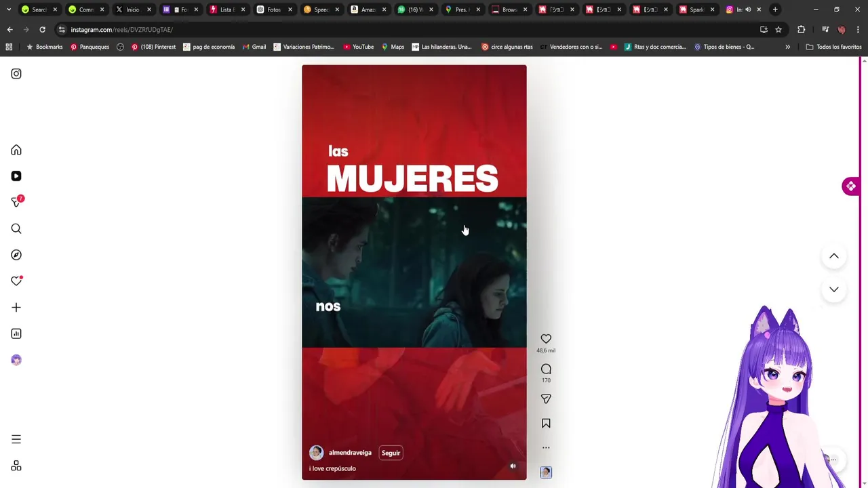Open the reel's three-dot options menu
868x488 pixels.
tap(546, 447)
